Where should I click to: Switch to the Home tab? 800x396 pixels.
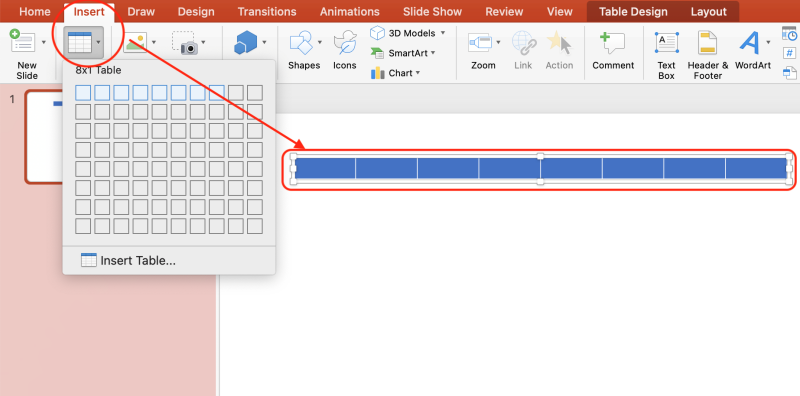point(35,12)
